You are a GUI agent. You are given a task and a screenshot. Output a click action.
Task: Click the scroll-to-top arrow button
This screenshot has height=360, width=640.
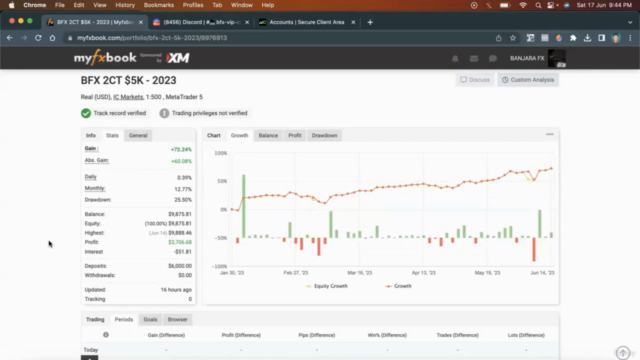click(623, 352)
